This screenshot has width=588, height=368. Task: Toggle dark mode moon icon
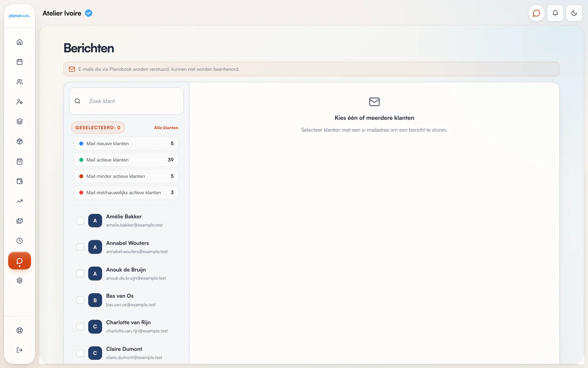tap(574, 13)
